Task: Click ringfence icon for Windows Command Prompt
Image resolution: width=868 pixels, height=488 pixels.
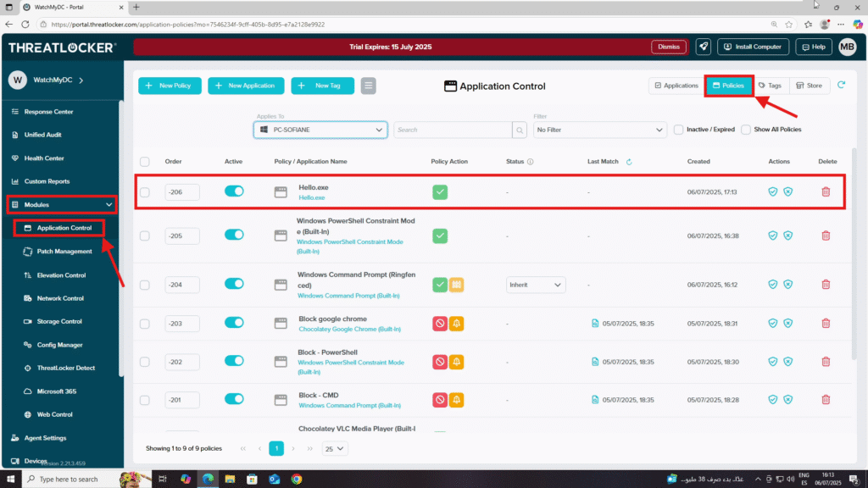Action: click(x=456, y=285)
